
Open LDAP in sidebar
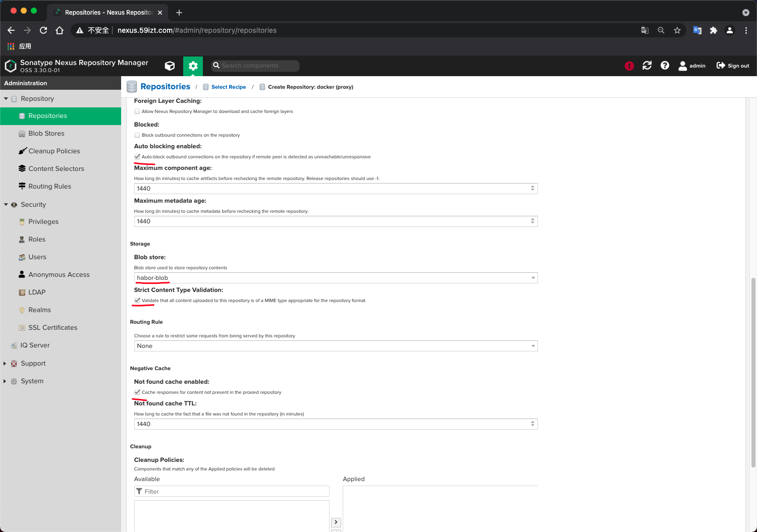click(61, 292)
